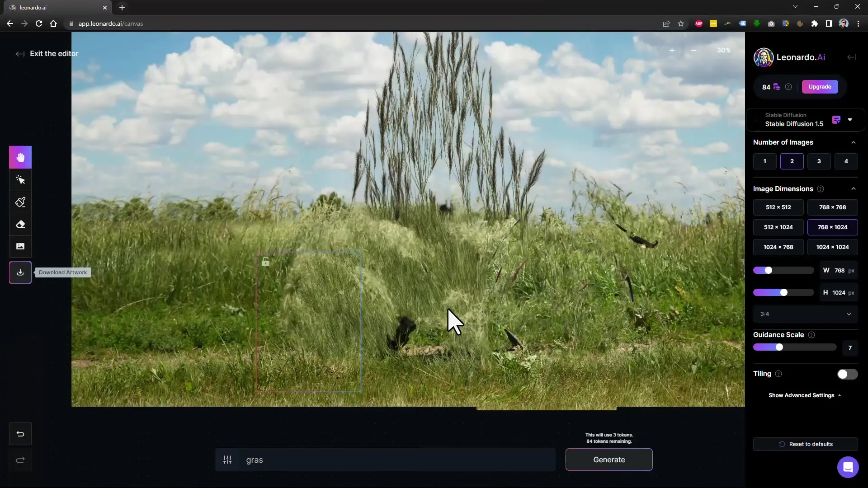Click the width value 768 field
Screen dimensions: 868x488
839,270
